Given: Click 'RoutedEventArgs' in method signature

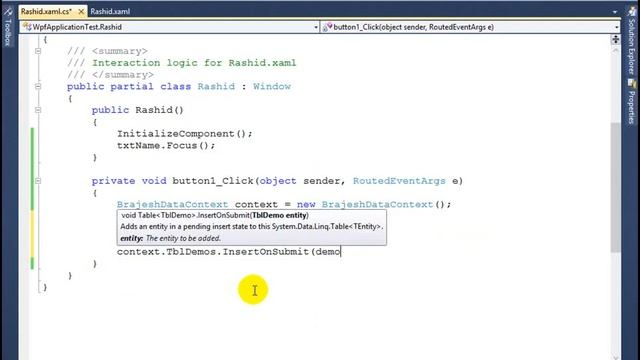Looking at the screenshot, I should 399,181.
